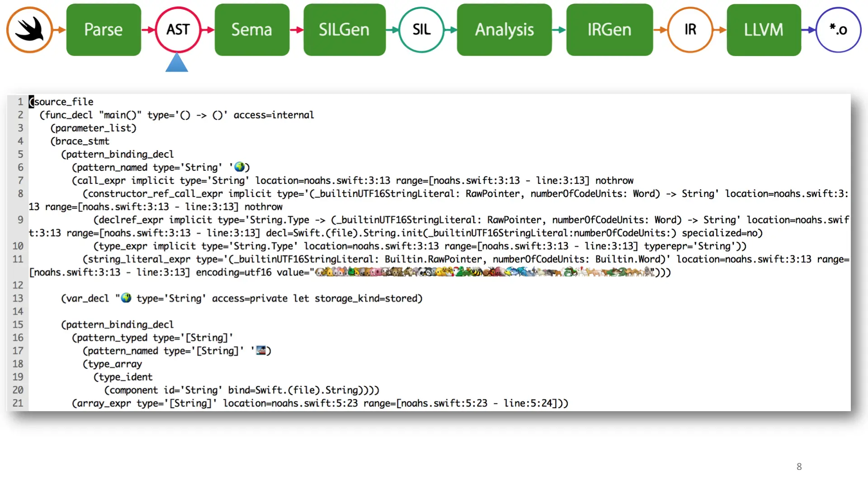This screenshot has width=868, height=488.
Task: Place cursor at source_file on line 1
Action: [x=63, y=102]
